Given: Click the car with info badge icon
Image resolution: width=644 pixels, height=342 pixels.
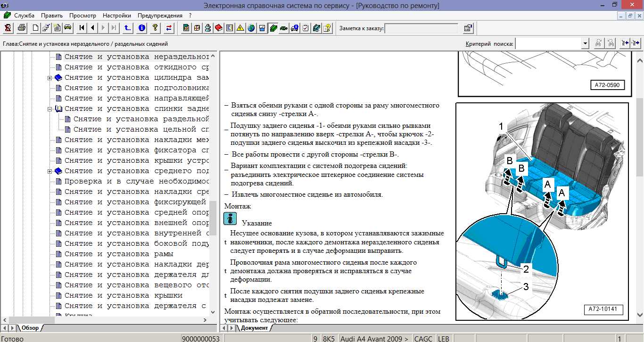Looking at the screenshot, I should pos(295,28).
